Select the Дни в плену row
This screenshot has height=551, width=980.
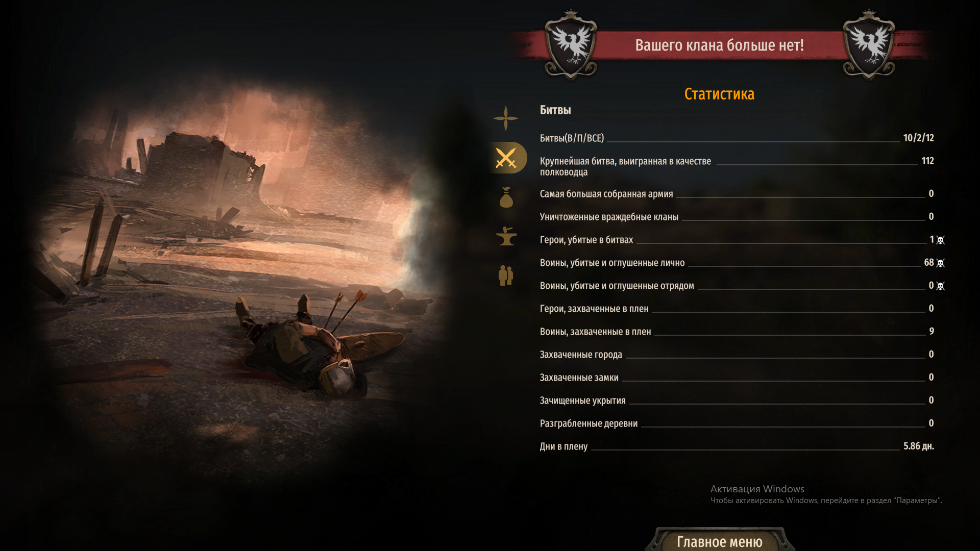point(737,446)
